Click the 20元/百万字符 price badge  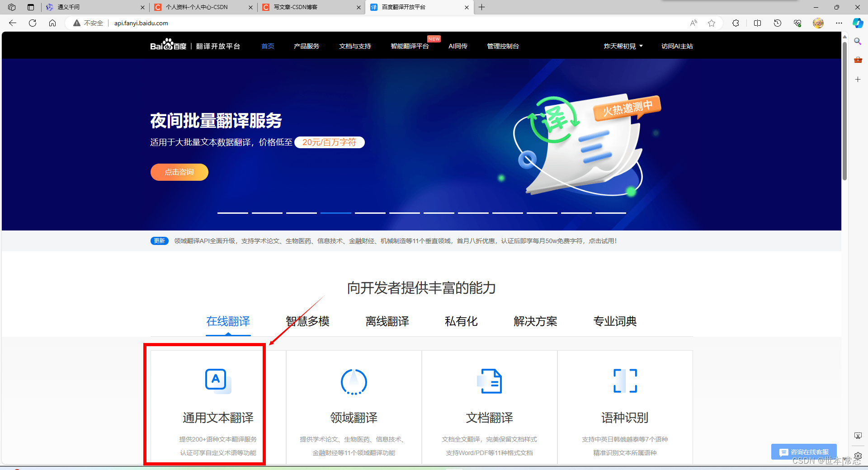(329, 142)
